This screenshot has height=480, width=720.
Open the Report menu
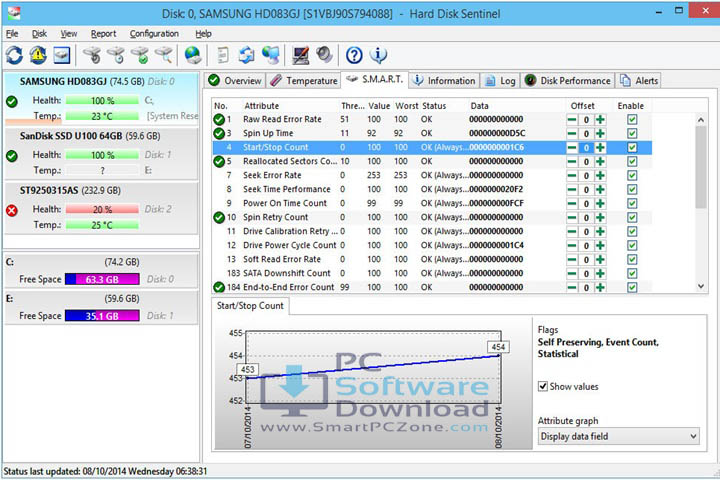click(x=103, y=34)
